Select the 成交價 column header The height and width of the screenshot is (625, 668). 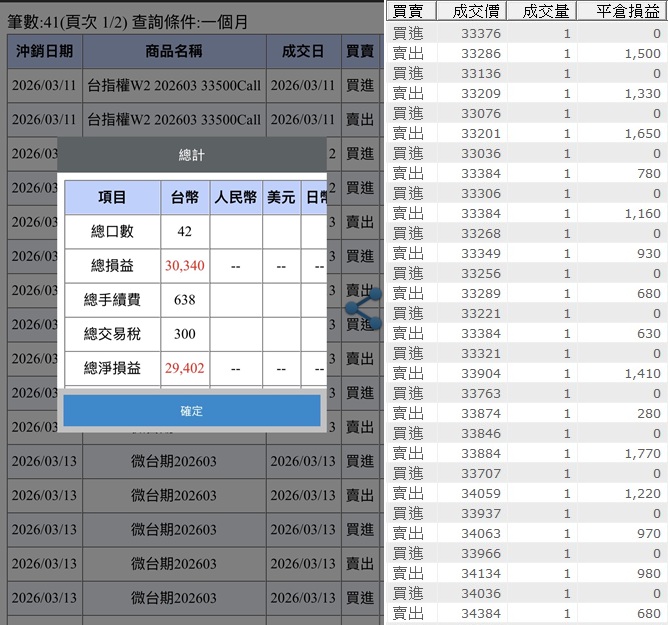coord(471,11)
